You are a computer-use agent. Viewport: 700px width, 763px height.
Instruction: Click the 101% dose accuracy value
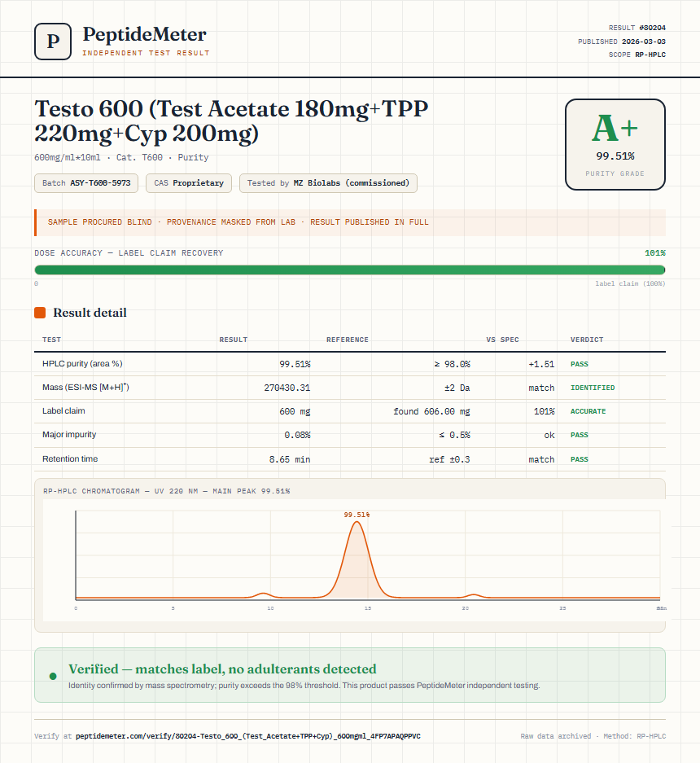(x=654, y=253)
